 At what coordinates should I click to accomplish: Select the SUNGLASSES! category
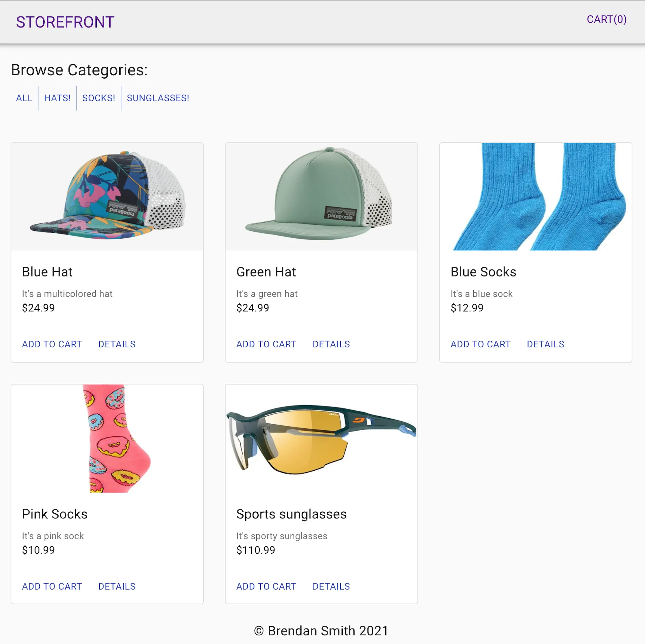click(158, 98)
